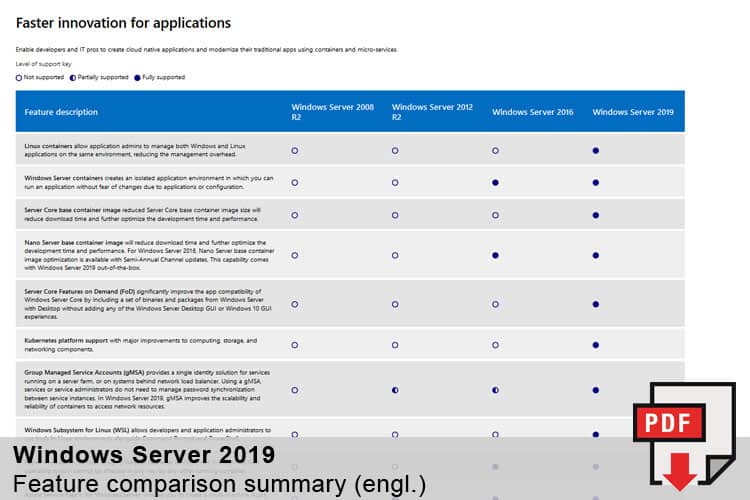Click Server Core Features on Demand 2012 R2 circle
Image resolution: width=750 pixels, height=500 pixels.
tap(395, 304)
